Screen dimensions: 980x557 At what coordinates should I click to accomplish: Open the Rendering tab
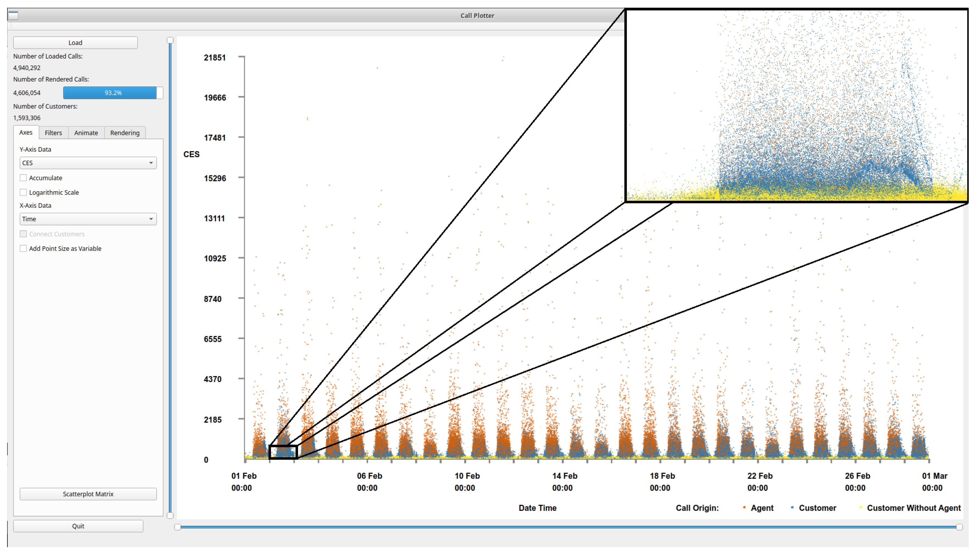[125, 133]
